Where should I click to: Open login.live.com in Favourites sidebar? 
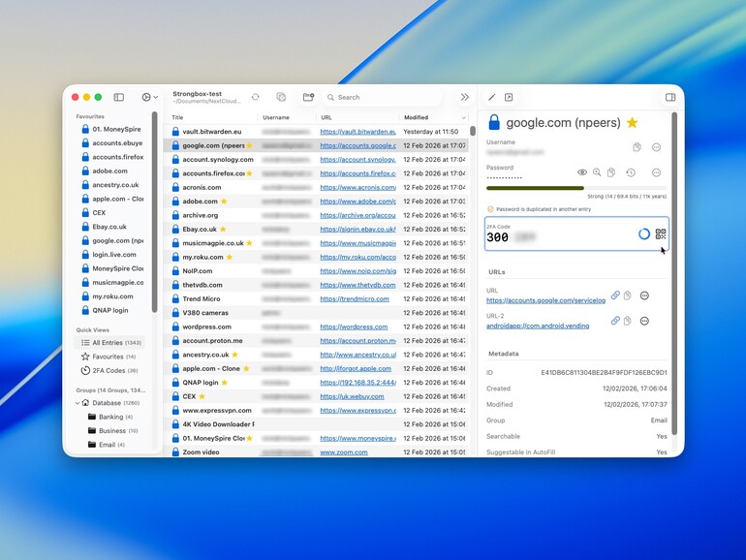coord(109,255)
